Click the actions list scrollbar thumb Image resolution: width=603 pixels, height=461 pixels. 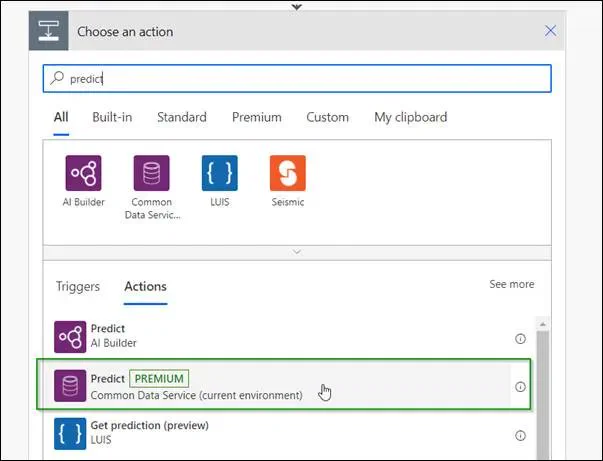(543, 394)
